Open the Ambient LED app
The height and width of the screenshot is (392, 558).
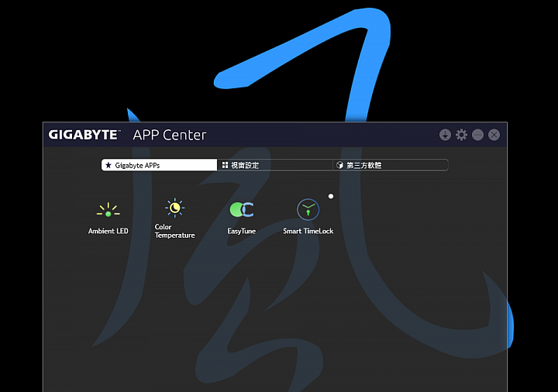click(x=108, y=218)
